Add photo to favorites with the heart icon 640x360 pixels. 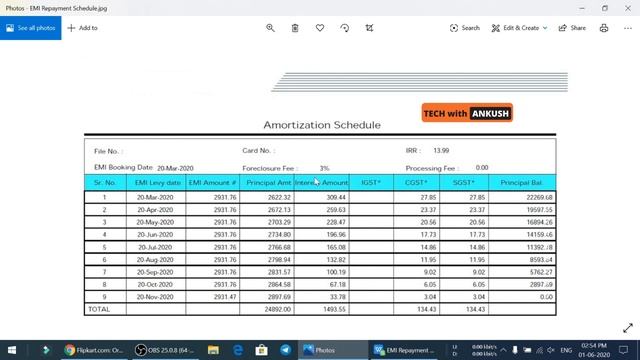(320, 28)
